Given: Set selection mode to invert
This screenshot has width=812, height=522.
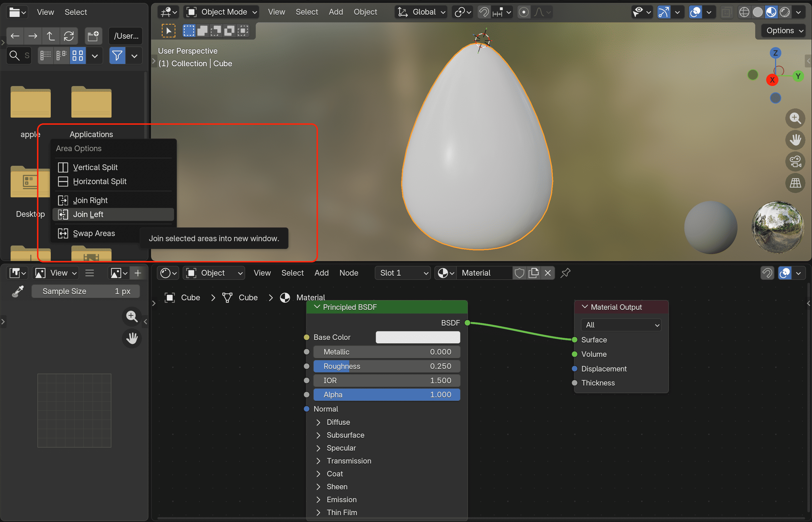Looking at the screenshot, I should pos(229,31).
